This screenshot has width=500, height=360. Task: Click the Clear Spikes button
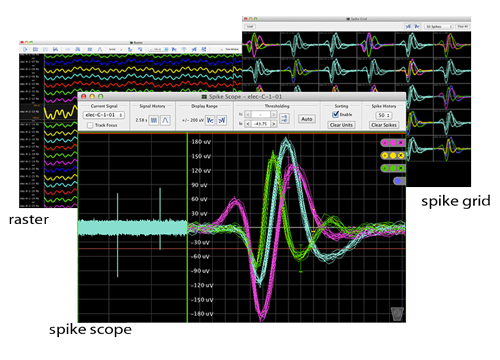(384, 125)
